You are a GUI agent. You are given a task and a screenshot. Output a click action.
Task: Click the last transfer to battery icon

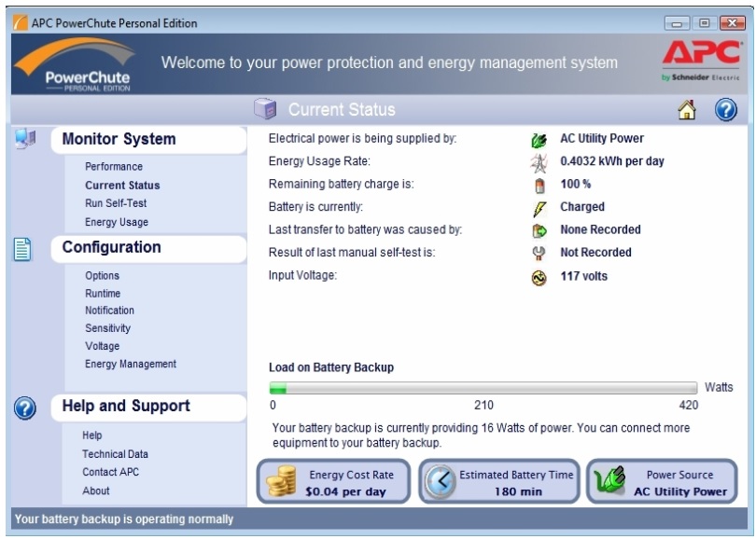pyautogui.click(x=539, y=231)
